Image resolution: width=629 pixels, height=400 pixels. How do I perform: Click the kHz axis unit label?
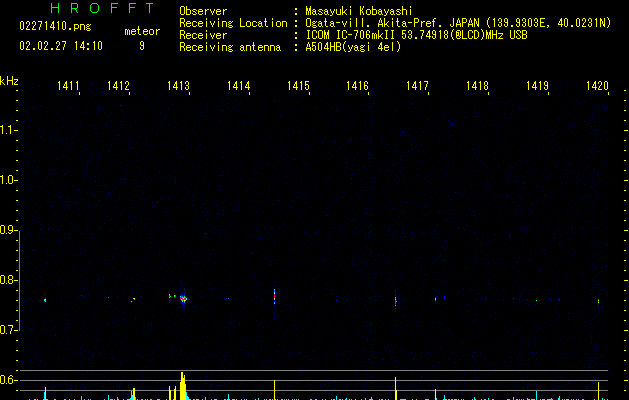[9, 81]
